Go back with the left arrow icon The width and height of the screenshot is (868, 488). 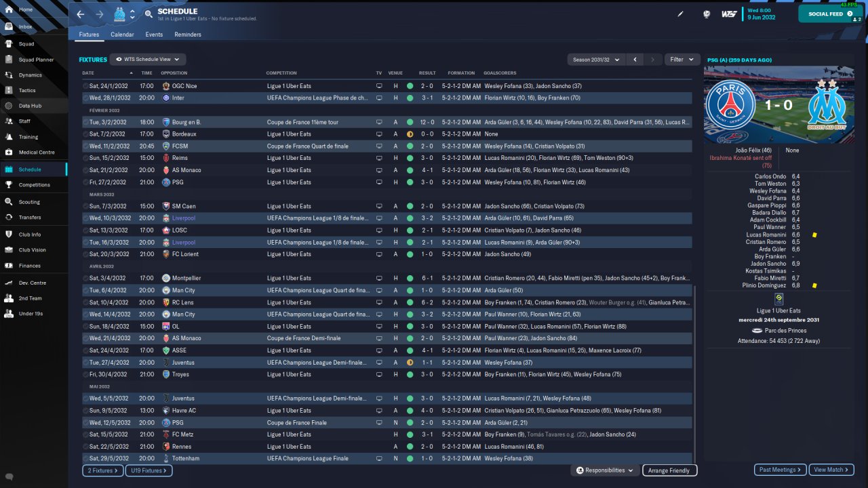point(81,14)
